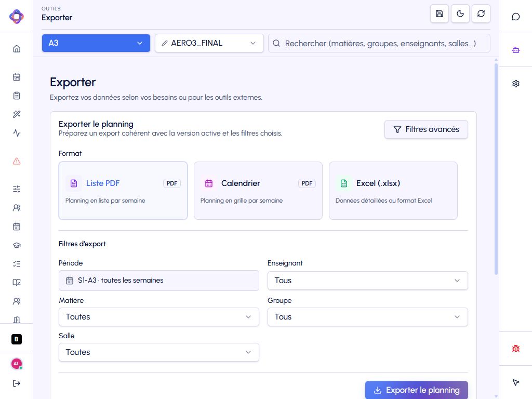Open the robot assistant icon
This screenshot has width=532, height=399.
(x=516, y=50)
